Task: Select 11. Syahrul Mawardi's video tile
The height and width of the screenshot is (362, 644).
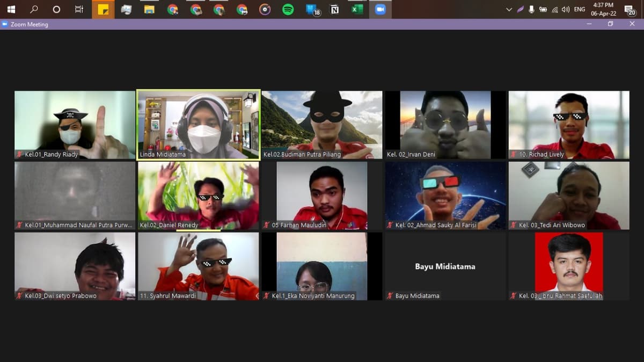Action: pyautogui.click(x=199, y=266)
